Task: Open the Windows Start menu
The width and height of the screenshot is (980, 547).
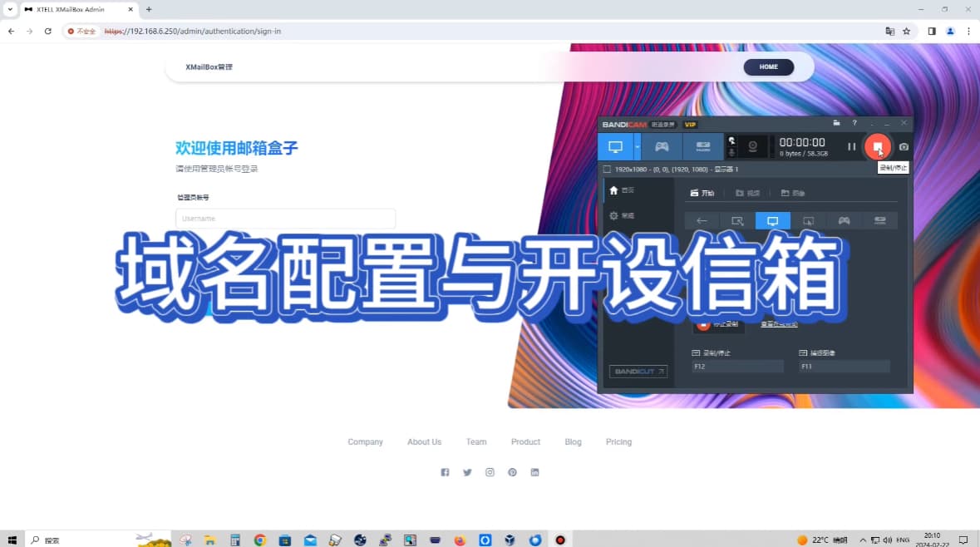Action: pyautogui.click(x=12, y=540)
